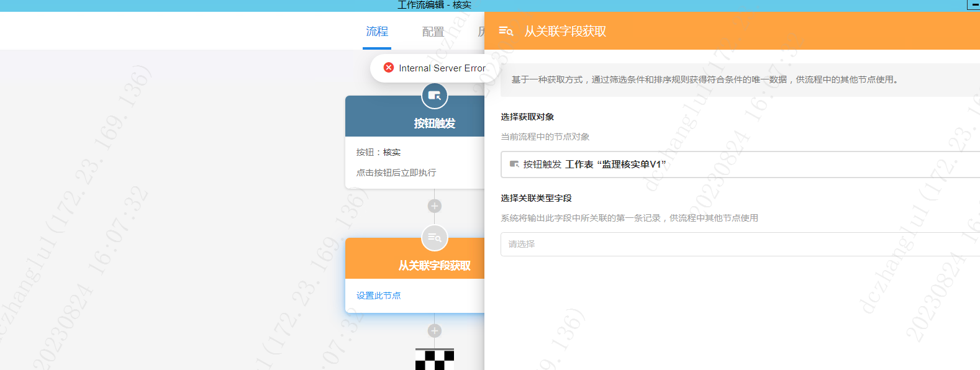Image resolution: width=980 pixels, height=370 pixels.
Task: Click the panel description text about 获取方式
Action: click(706, 79)
